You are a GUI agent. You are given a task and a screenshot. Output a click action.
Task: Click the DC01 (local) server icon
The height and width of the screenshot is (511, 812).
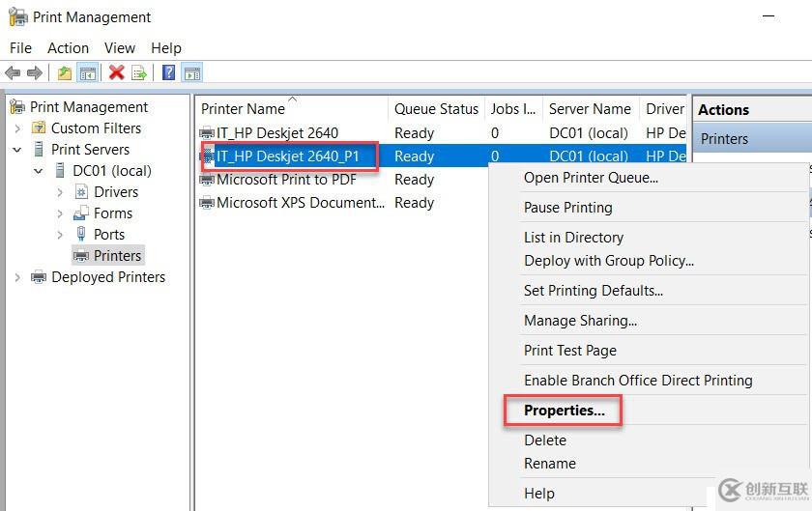coord(60,170)
